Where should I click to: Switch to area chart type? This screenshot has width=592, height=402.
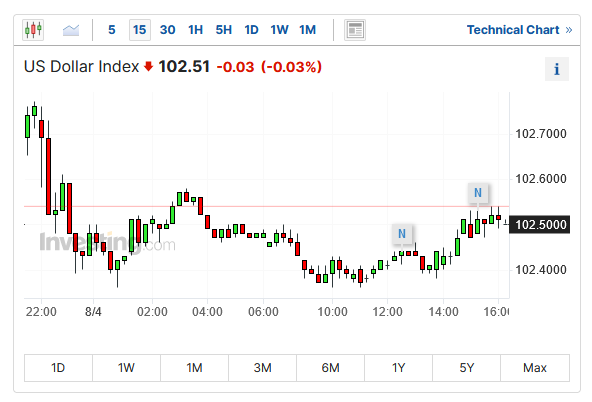coord(71,30)
